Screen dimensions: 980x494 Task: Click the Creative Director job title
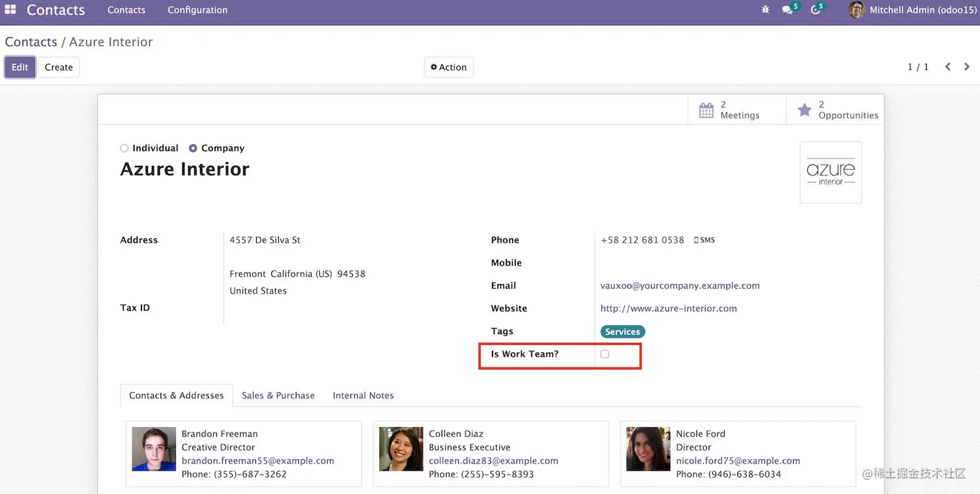(x=218, y=447)
